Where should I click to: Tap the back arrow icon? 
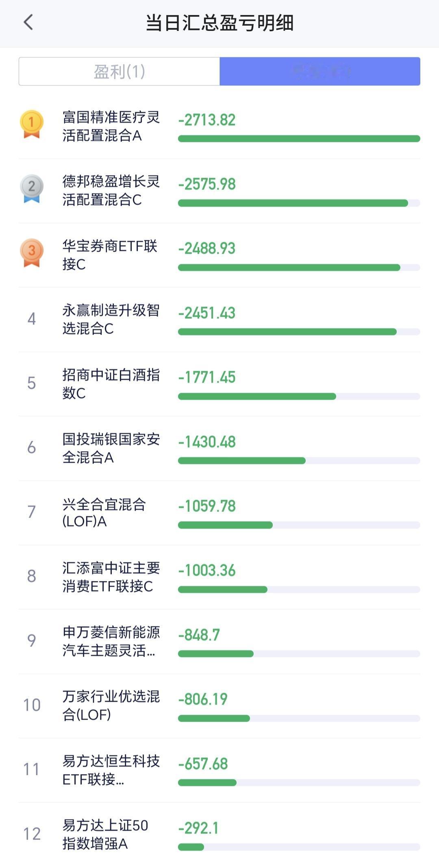point(28,22)
